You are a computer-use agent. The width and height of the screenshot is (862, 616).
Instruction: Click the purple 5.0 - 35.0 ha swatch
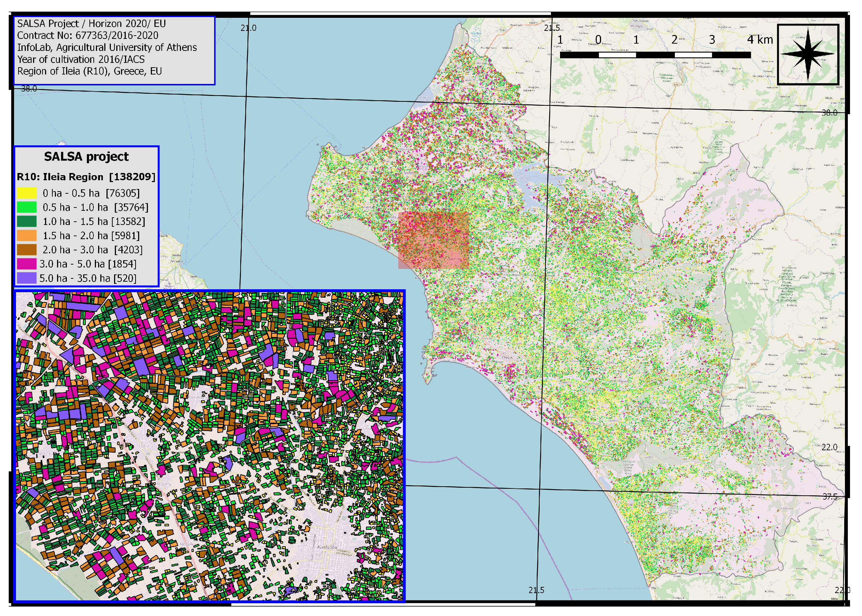[27, 278]
